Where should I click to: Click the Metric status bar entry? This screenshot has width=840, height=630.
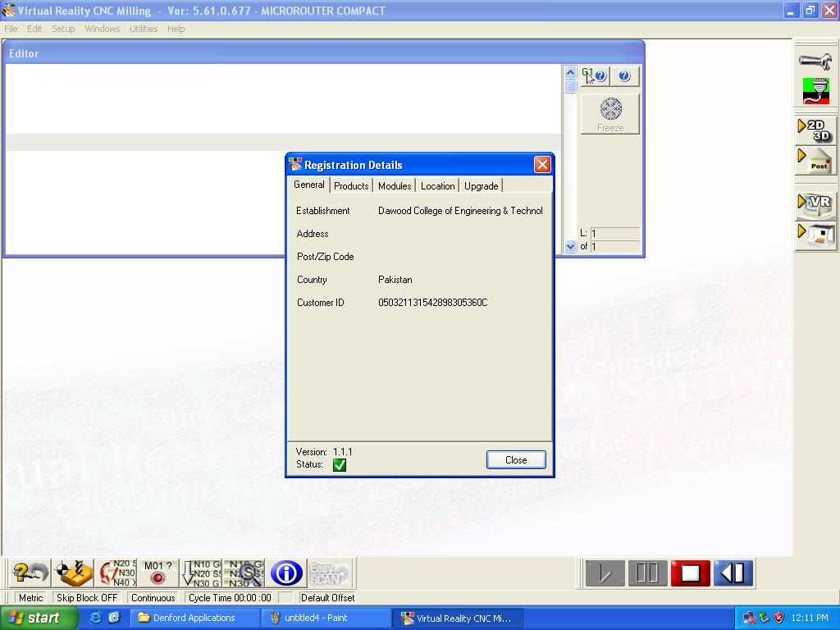30,598
